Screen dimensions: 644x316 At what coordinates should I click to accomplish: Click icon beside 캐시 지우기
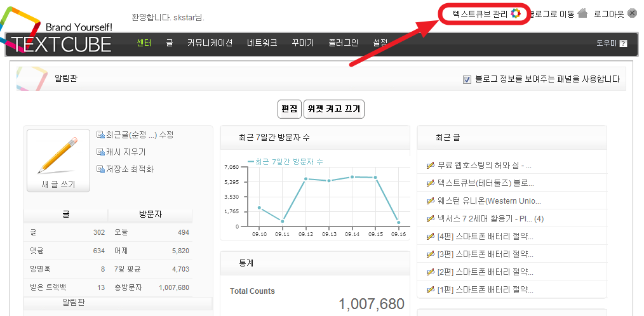tap(100, 152)
